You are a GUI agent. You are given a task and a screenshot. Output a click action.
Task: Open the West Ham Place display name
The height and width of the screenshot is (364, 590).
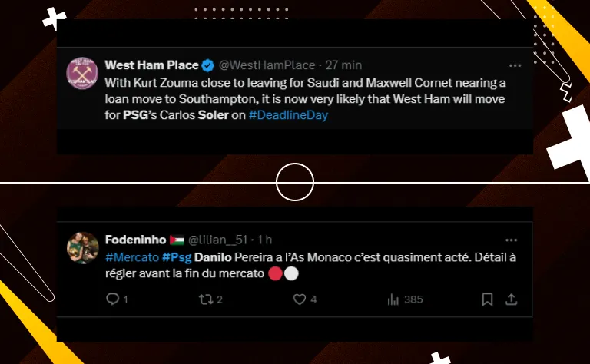click(x=151, y=65)
